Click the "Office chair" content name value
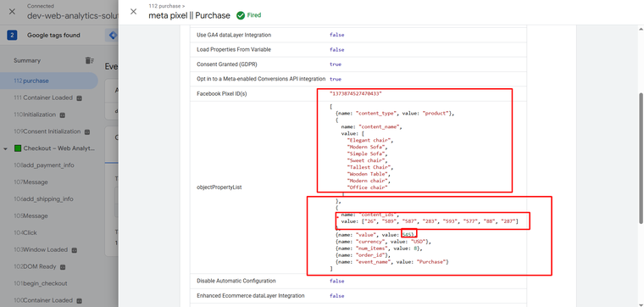 click(367, 187)
